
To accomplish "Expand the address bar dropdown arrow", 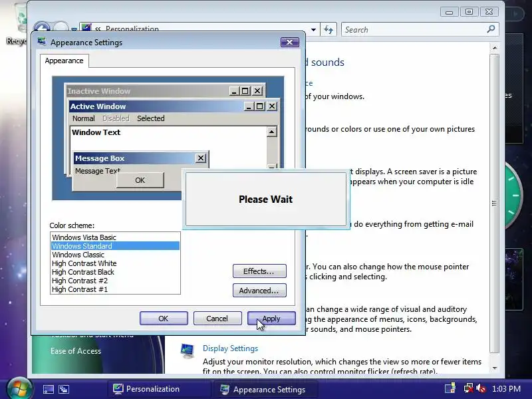I will pyautogui.click(x=313, y=29).
